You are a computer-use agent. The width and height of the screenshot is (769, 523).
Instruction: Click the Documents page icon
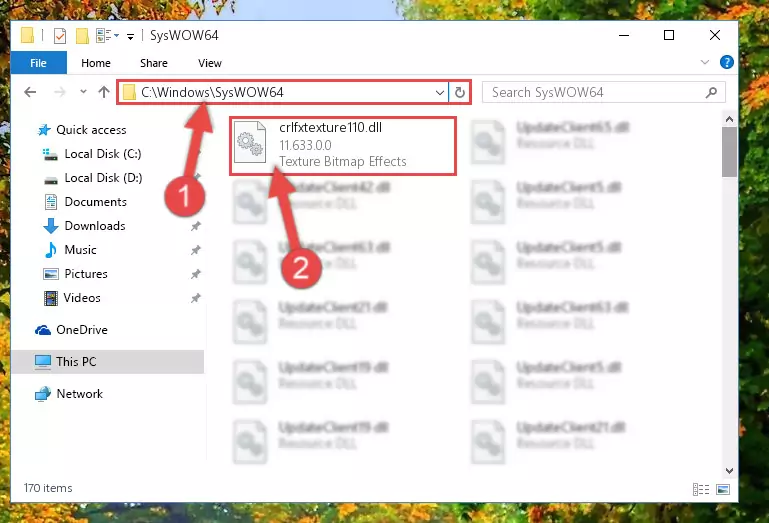click(x=51, y=202)
